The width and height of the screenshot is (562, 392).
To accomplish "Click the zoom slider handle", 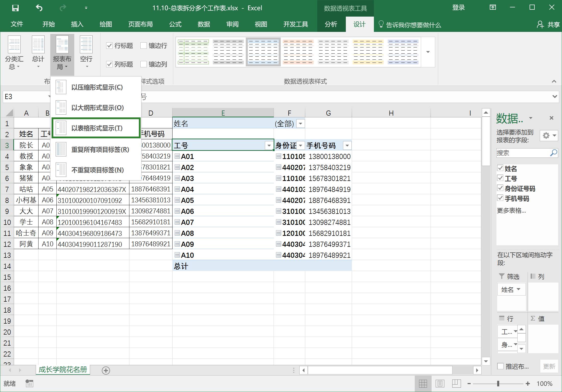I will [498, 383].
